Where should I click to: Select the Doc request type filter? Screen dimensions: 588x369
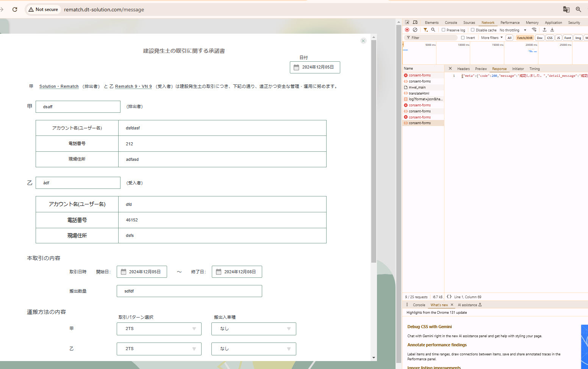(x=540, y=38)
